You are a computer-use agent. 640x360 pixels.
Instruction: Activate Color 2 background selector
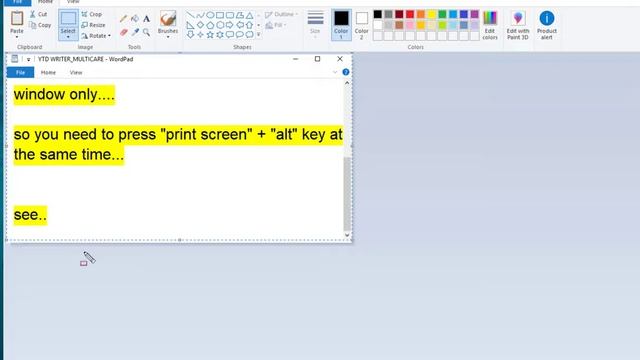[361, 25]
